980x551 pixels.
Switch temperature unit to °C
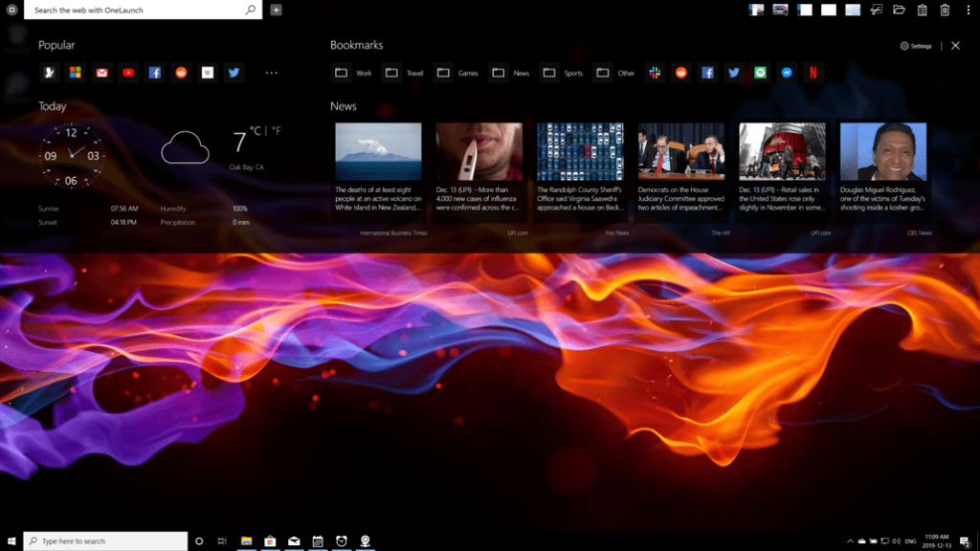tap(256, 130)
